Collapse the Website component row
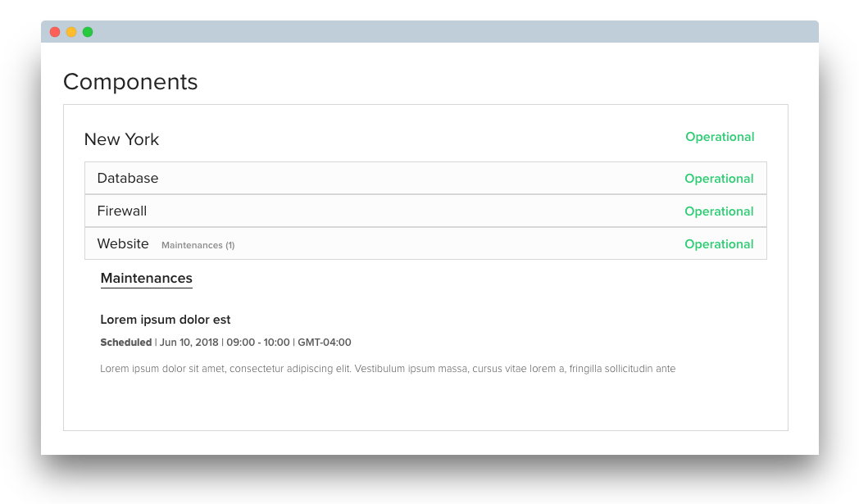This screenshot has height=504, width=859. click(425, 243)
